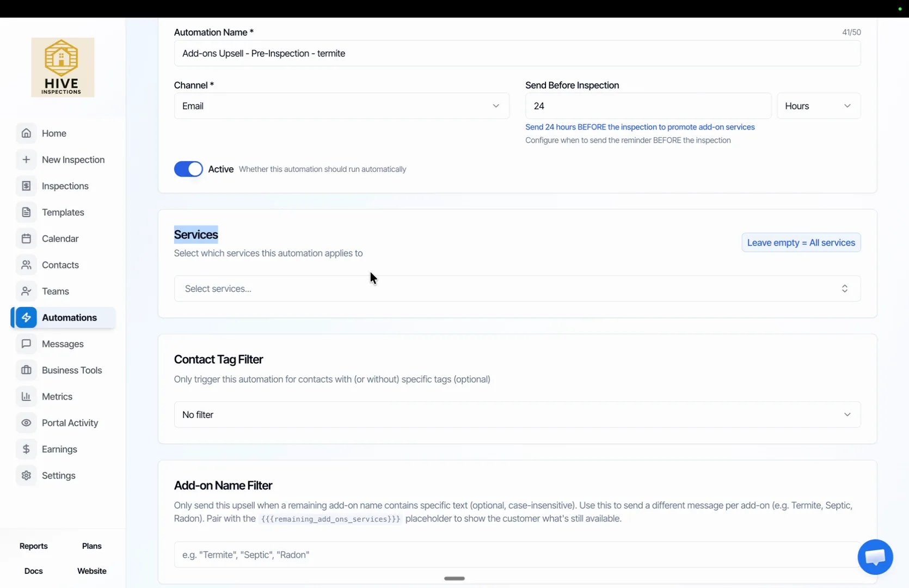Screen dimensions: 909x588
Task: Click the Settings gear icon
Action: (x=26, y=475)
